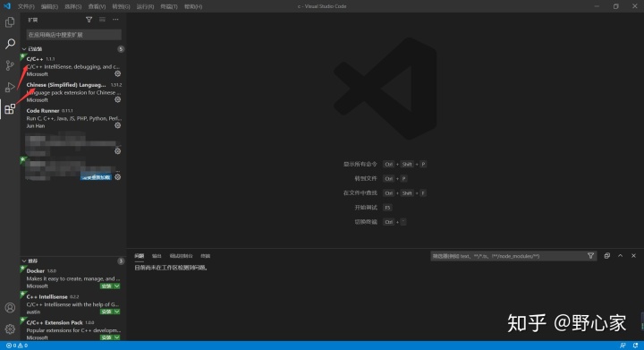This screenshot has width=644, height=350.
Task: Open manage gear for Code Runner extension
Action: point(117,125)
